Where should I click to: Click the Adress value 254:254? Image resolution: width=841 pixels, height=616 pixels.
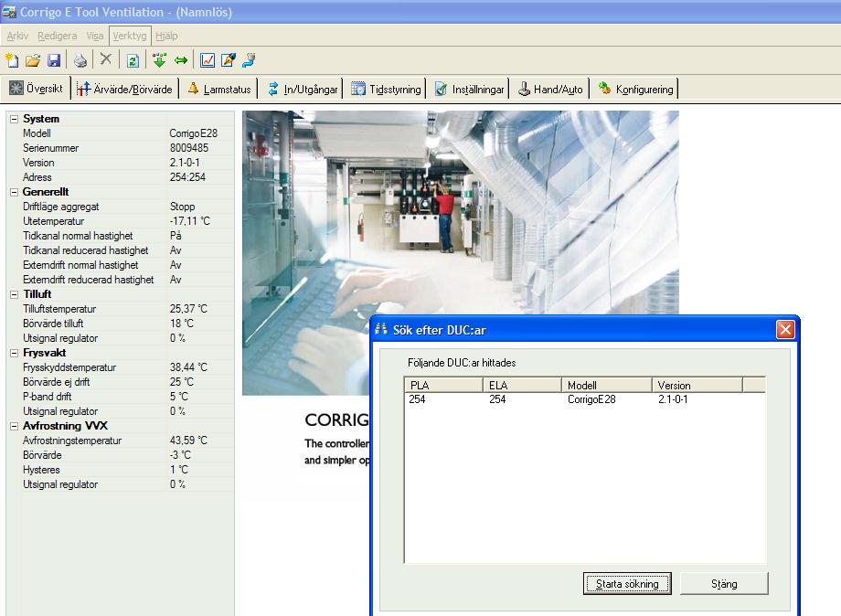coord(187,177)
